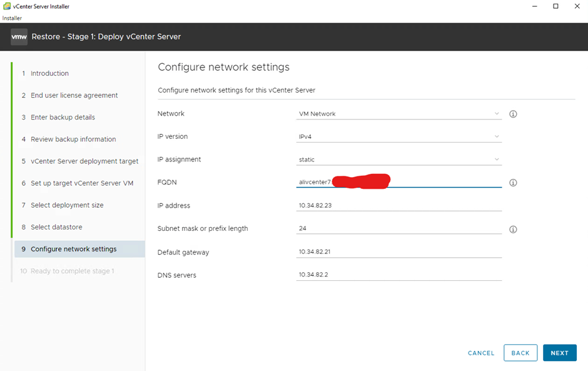Expand the IP version dropdown
Viewport: 588px width, 371px height.
pos(398,136)
